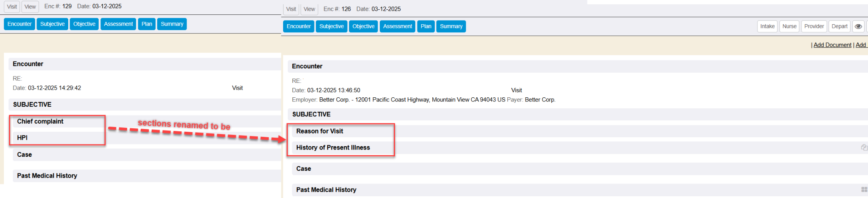This screenshot has height=198, width=868.
Task: Open the HPI section header
Action: point(22,138)
